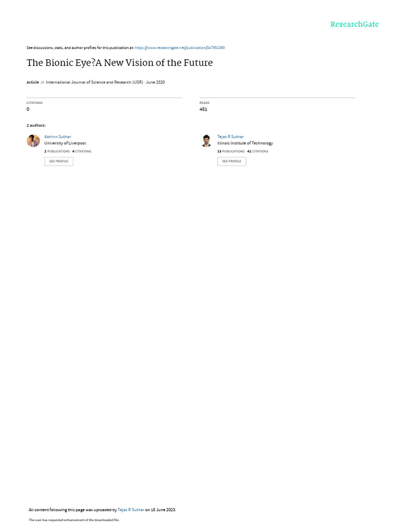The width and height of the screenshot is (399, 532).
Task: Click the International Journal of Science and Research text
Action: click(x=95, y=82)
